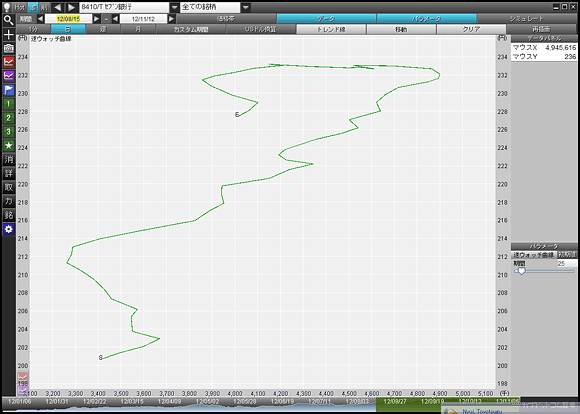Click the green star favorites icon
This screenshot has width=580, height=414.
(9, 145)
